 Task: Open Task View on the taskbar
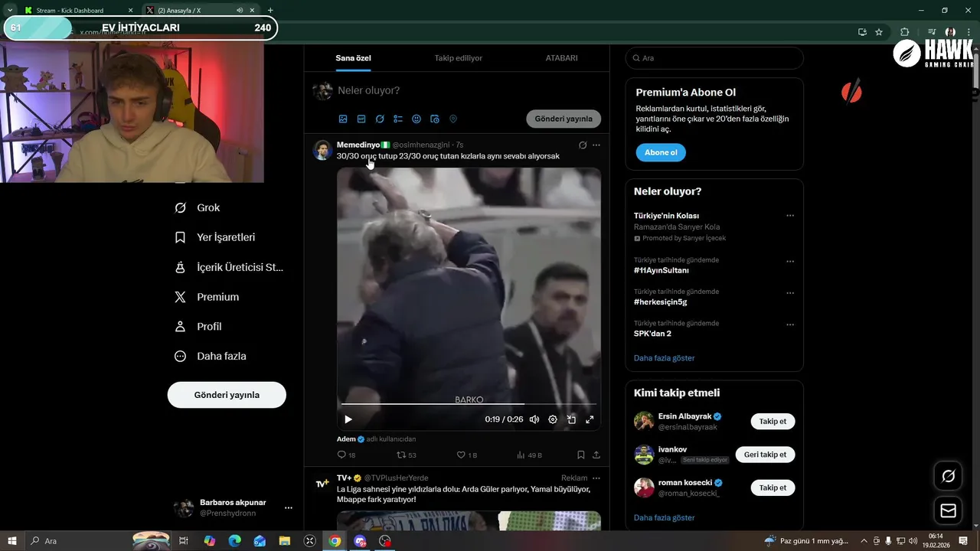[x=184, y=541]
